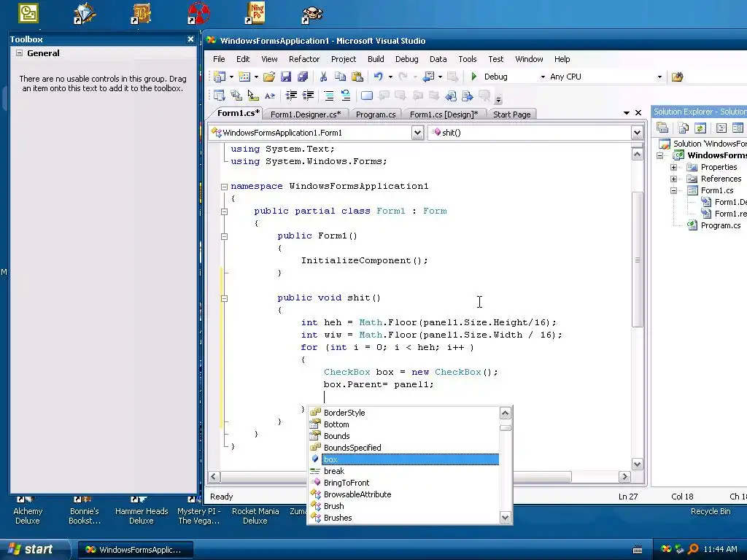Viewport: 747px width, 560px height.
Task: Click the Show All Files icon in Solution Explorer
Action: point(683,128)
